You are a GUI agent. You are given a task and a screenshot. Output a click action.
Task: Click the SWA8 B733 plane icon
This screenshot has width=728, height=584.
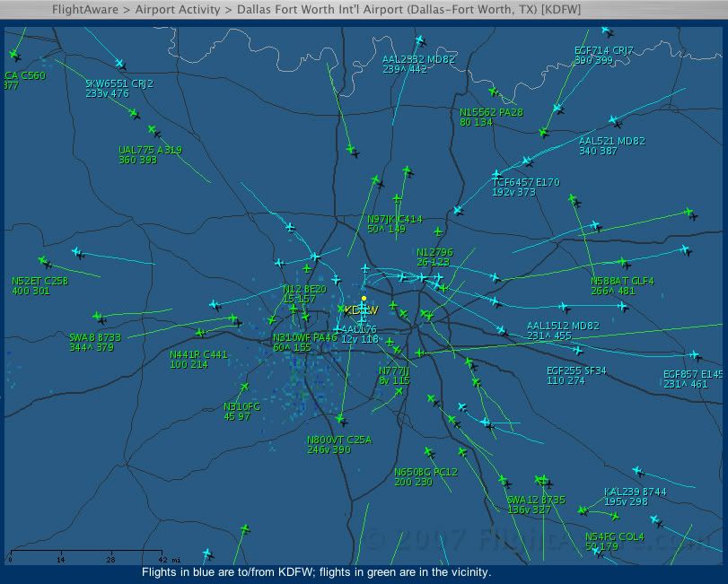[97, 317]
